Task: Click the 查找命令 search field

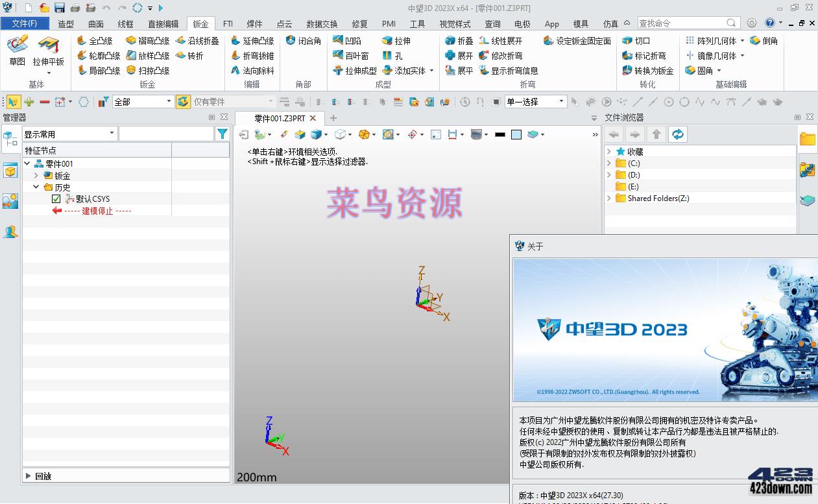Action: (x=681, y=22)
